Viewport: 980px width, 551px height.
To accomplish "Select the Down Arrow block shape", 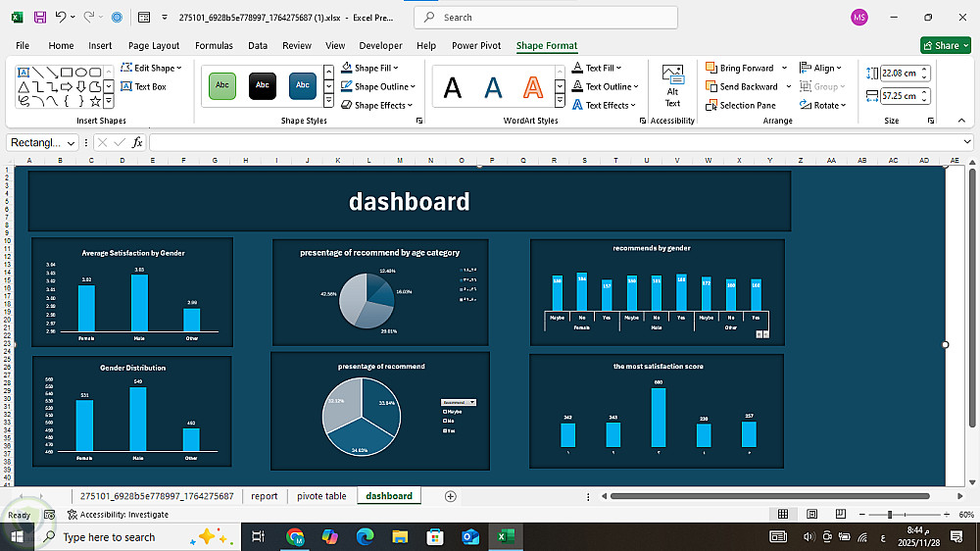I will click(x=80, y=87).
